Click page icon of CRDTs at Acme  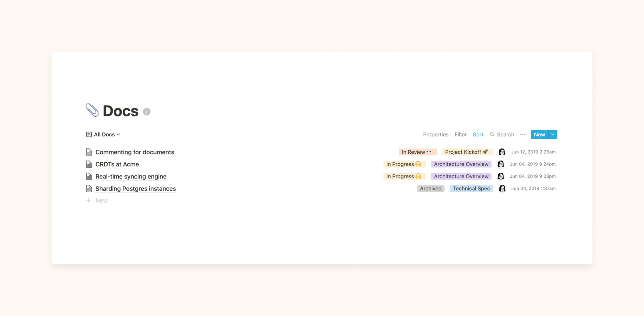pos(89,164)
